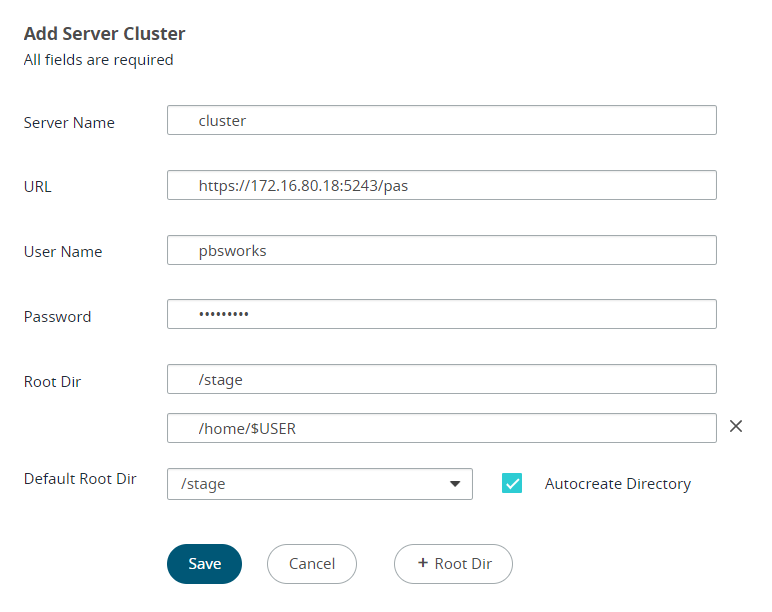
Task: Remove the /home/$USER root directory entry
Action: pos(736,427)
